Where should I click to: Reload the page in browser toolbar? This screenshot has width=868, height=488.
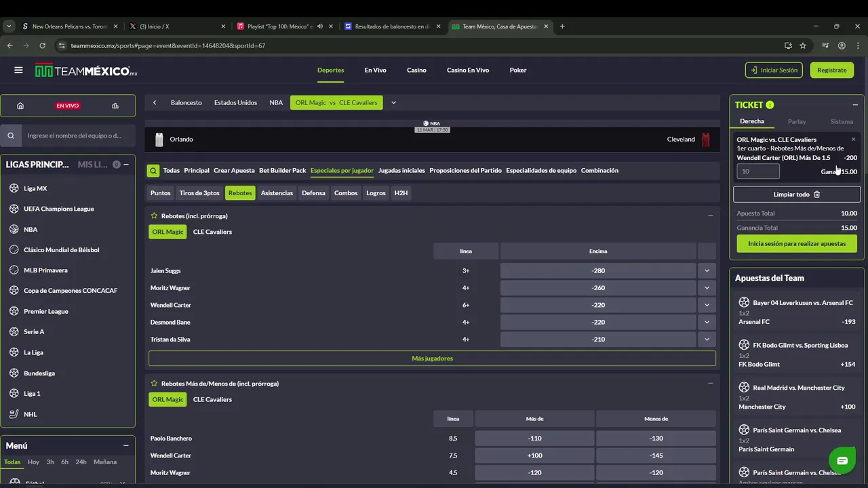[x=42, y=45]
